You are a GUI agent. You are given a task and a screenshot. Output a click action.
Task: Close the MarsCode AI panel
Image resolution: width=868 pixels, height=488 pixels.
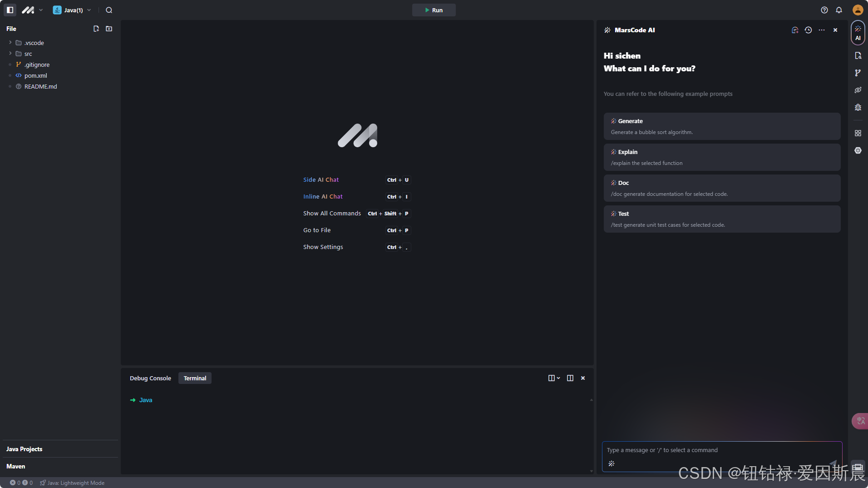(835, 30)
